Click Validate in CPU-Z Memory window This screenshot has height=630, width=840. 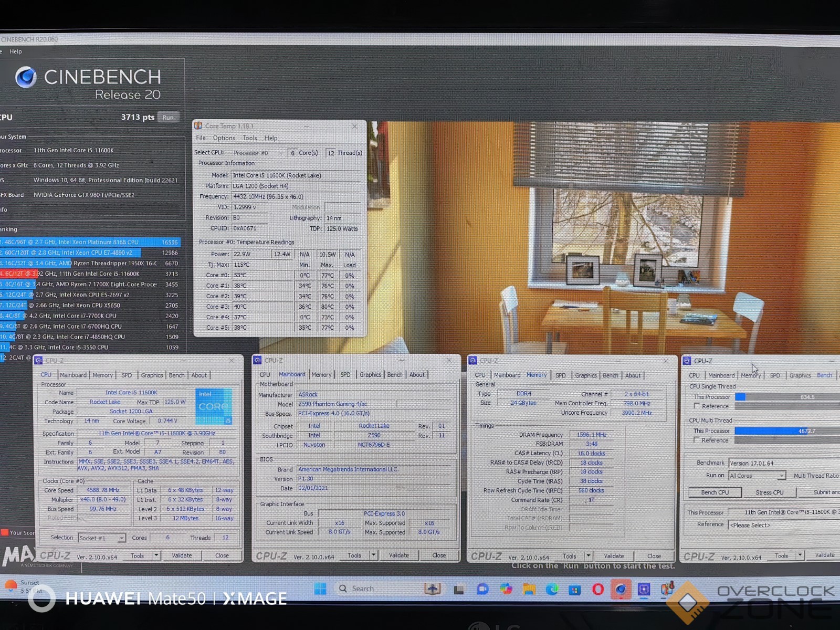coord(614,556)
